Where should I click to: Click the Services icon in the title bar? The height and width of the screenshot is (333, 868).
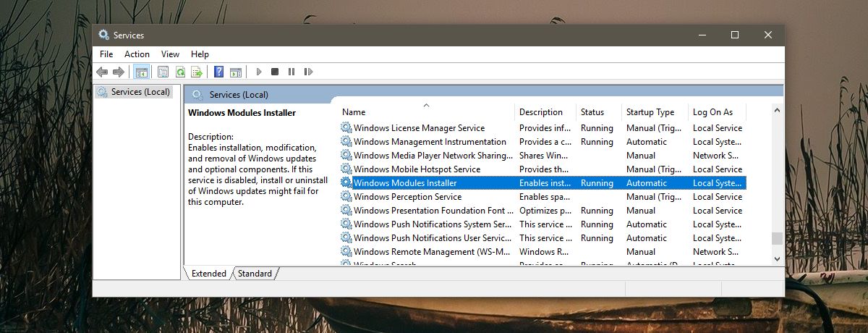click(x=104, y=35)
